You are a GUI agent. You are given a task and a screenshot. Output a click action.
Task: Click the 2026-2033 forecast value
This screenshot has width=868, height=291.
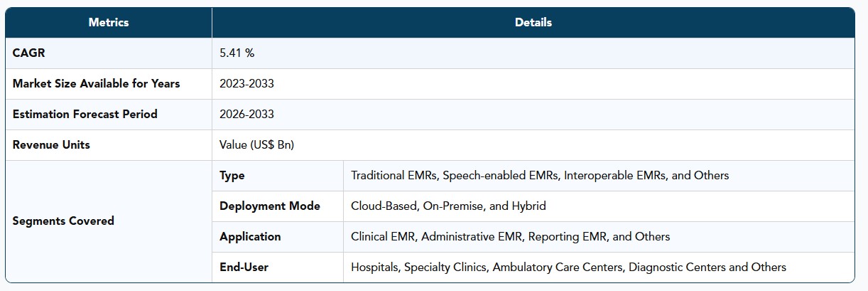tap(246, 114)
